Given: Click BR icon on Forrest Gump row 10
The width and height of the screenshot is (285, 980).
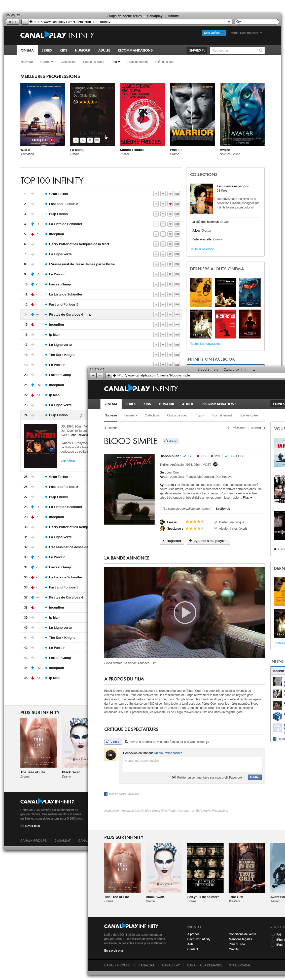Looking at the screenshot, I should [177, 284].
